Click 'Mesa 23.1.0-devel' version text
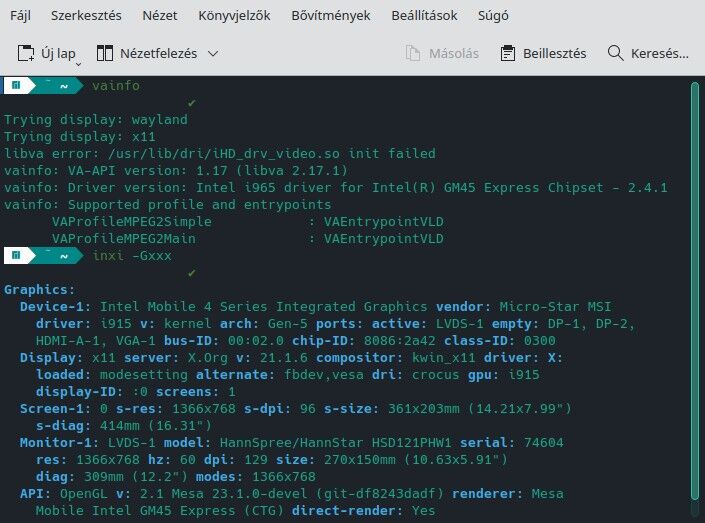 (240, 494)
